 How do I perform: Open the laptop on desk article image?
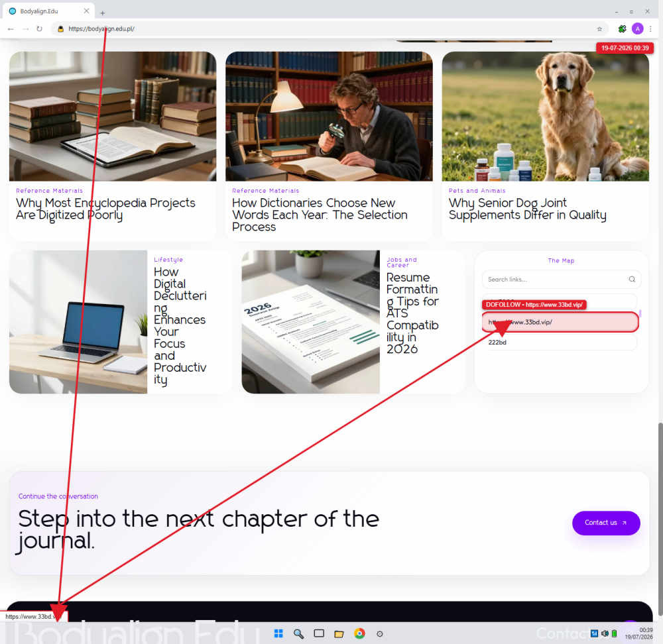pos(78,322)
